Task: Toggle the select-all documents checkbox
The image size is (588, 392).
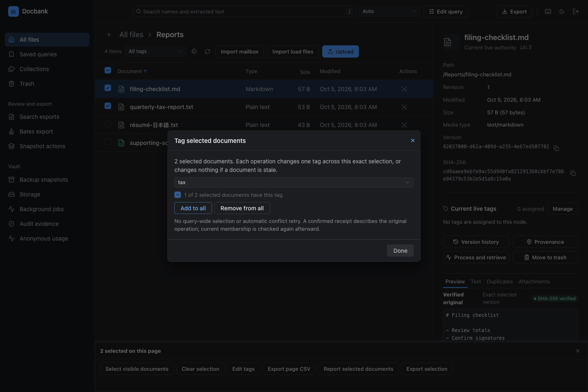Action: click(108, 70)
